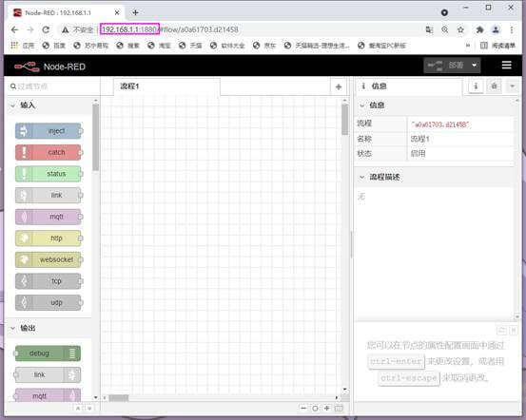Click the page zoom magnifier icon
526x420 pixels.
tap(445, 29)
